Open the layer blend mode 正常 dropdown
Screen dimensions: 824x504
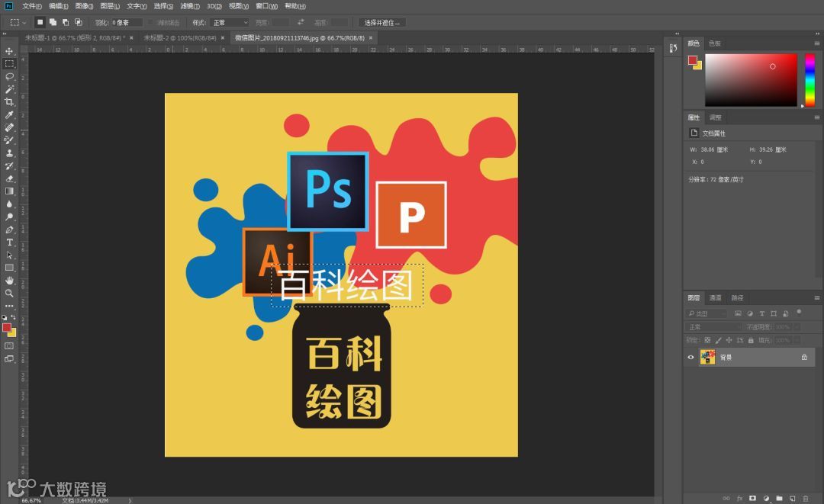pos(713,327)
